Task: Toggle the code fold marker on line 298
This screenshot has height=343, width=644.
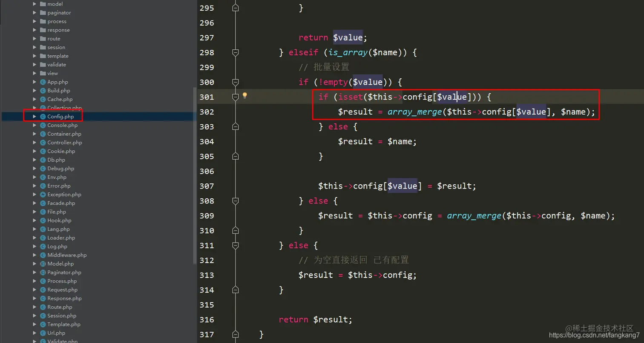Action: [x=236, y=52]
